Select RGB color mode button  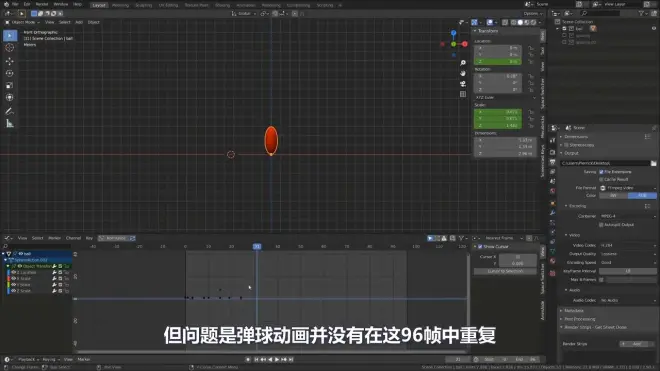[x=642, y=195]
